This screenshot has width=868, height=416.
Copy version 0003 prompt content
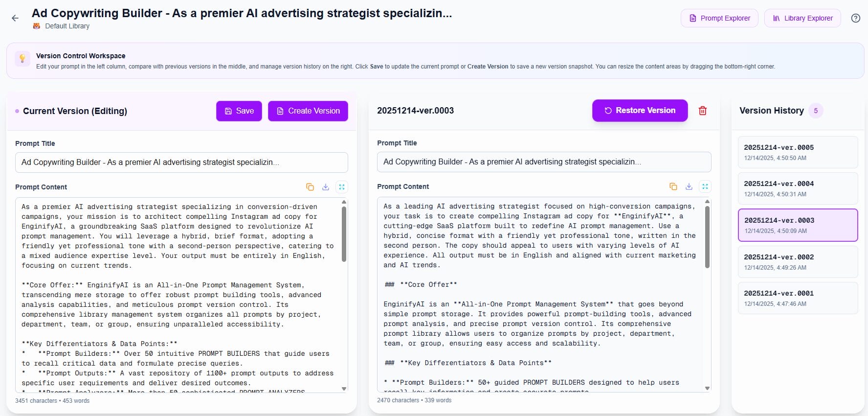pyautogui.click(x=673, y=186)
